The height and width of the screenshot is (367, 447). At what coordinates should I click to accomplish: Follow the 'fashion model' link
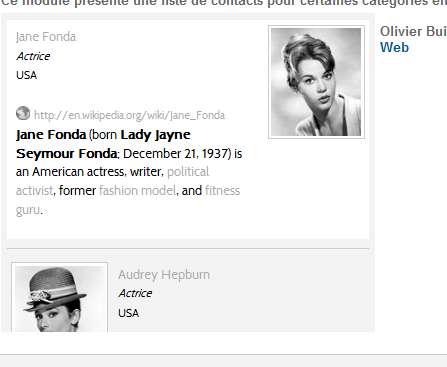[x=137, y=191]
